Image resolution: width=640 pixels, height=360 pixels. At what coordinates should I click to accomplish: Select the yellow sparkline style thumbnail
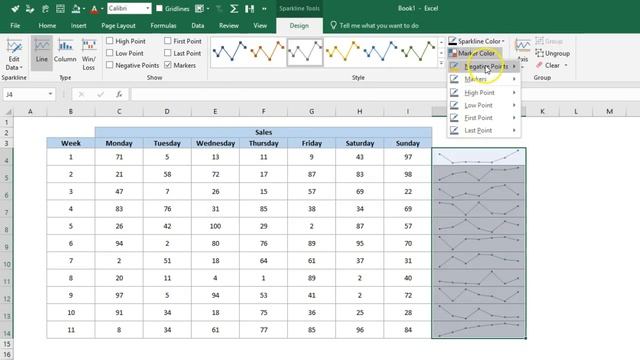343,52
